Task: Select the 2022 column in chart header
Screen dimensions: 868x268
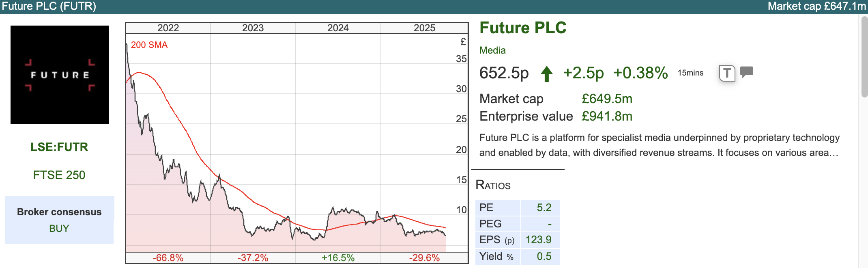Action: pyautogui.click(x=168, y=28)
